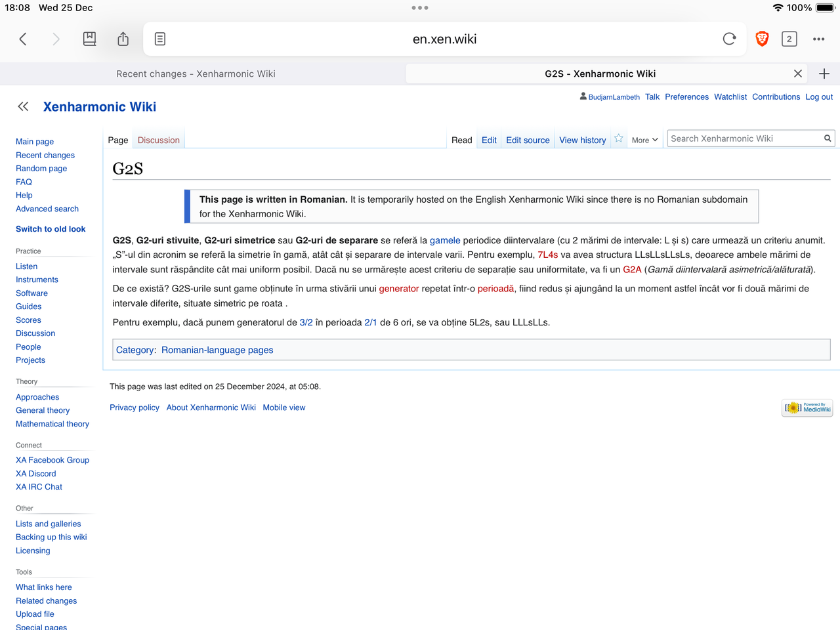Open the bookmarks icon in toolbar
840x630 pixels.
click(x=89, y=39)
